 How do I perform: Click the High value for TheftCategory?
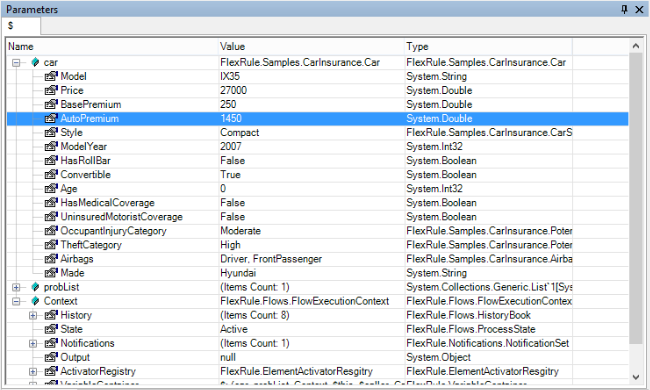[x=230, y=245]
